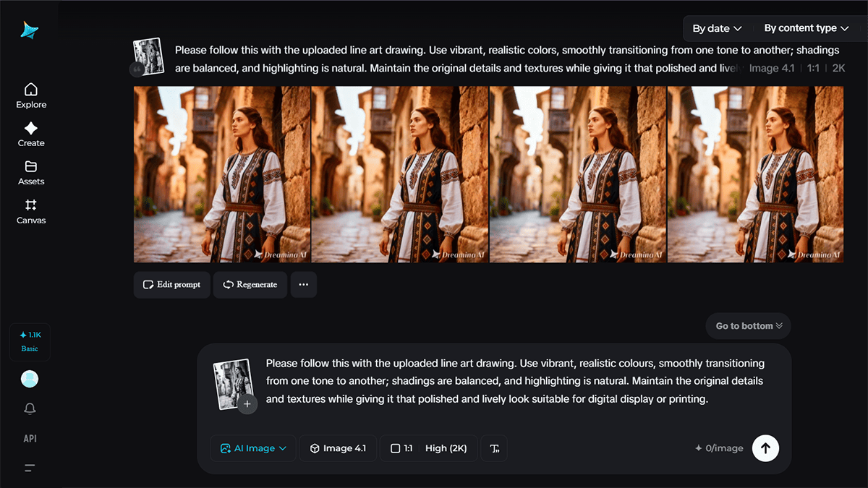
Task: Open the Explore page
Action: tap(31, 95)
